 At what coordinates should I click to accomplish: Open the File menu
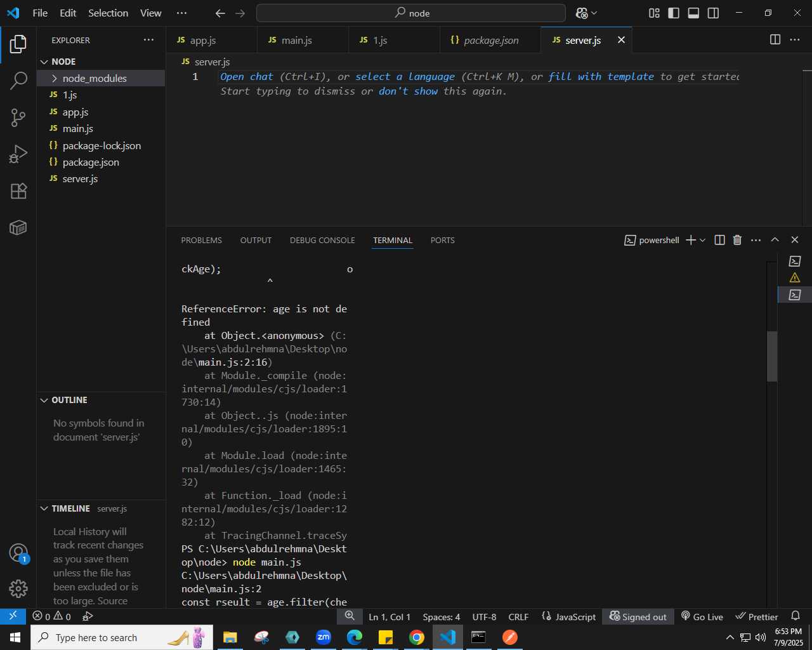point(40,13)
